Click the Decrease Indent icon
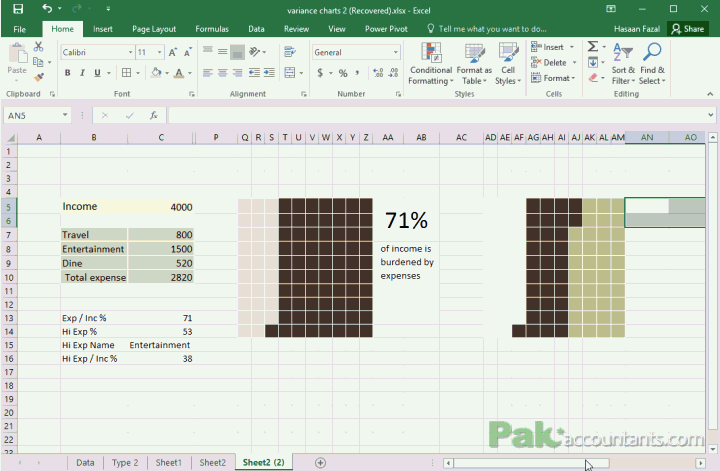The image size is (720, 471). (x=254, y=73)
